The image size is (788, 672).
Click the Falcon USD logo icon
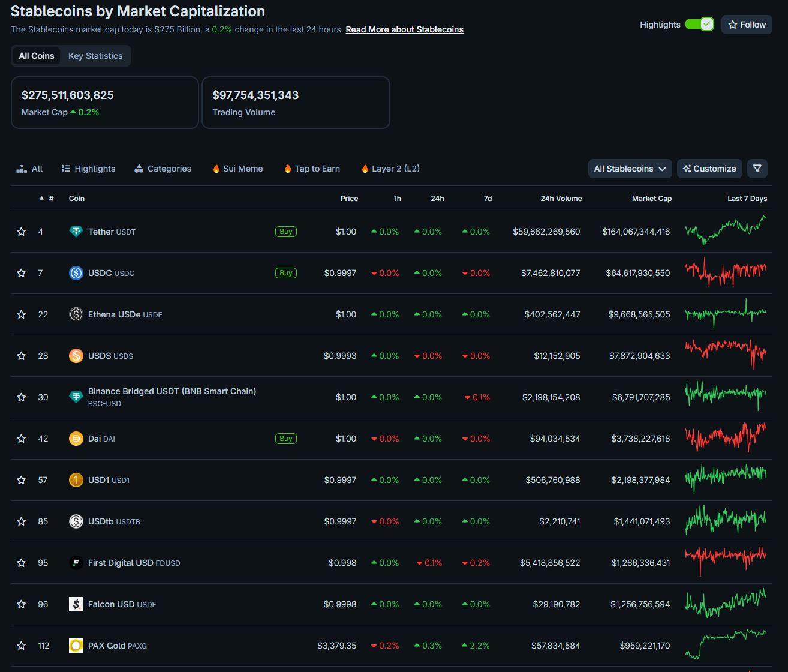tap(76, 604)
